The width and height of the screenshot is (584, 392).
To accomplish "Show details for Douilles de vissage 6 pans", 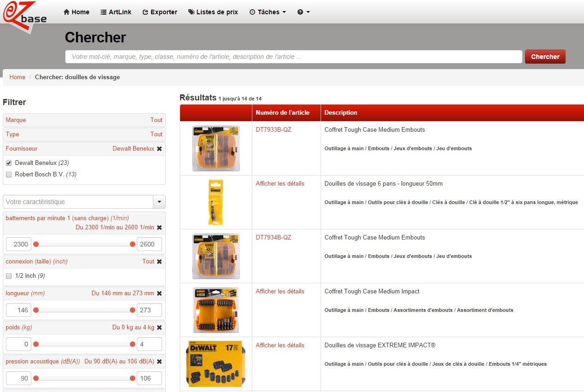I will click(280, 184).
